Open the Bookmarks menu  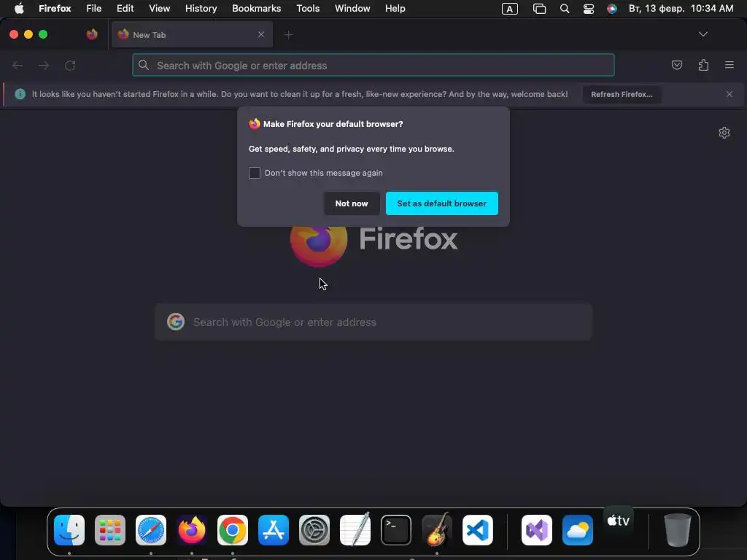[256, 9]
